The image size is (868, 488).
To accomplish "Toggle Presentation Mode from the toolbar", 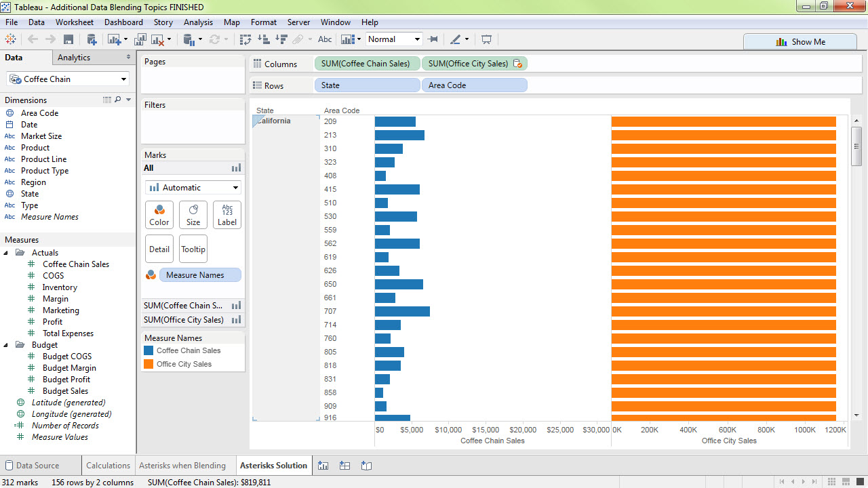I will coord(486,39).
